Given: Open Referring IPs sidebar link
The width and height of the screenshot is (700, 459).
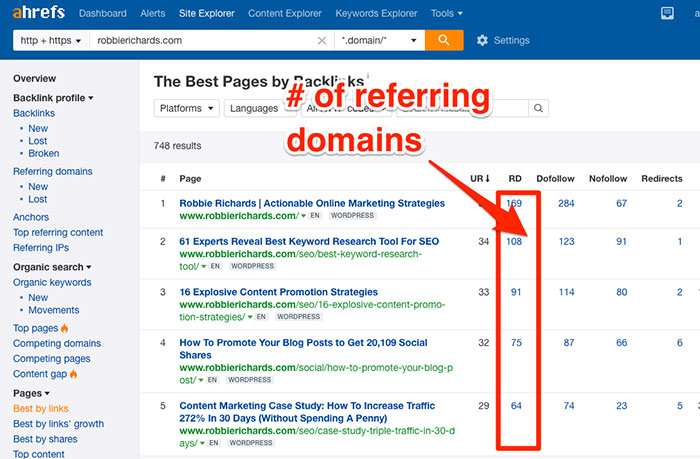Looking at the screenshot, I should point(41,248).
